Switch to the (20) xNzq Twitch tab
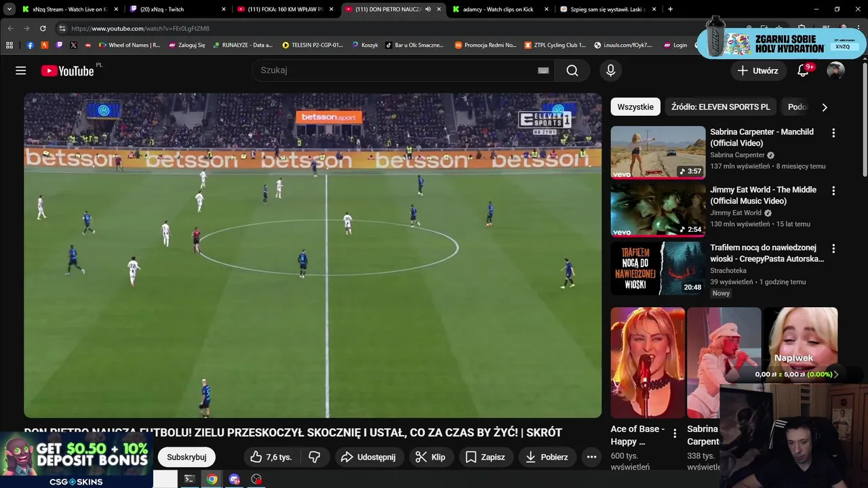Screen dimensions: 868x488 (x=178, y=9)
